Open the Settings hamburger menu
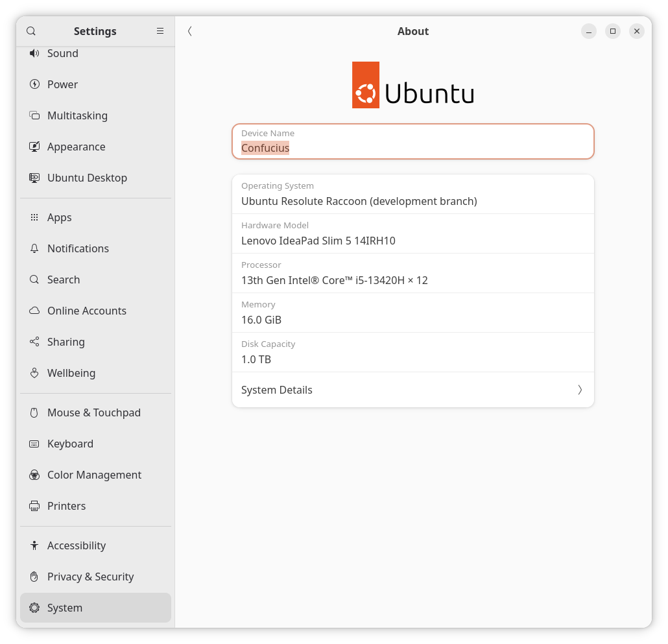 point(160,31)
